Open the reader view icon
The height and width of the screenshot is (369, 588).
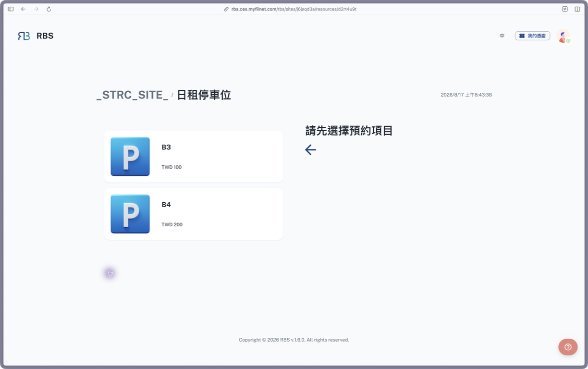pos(565,9)
